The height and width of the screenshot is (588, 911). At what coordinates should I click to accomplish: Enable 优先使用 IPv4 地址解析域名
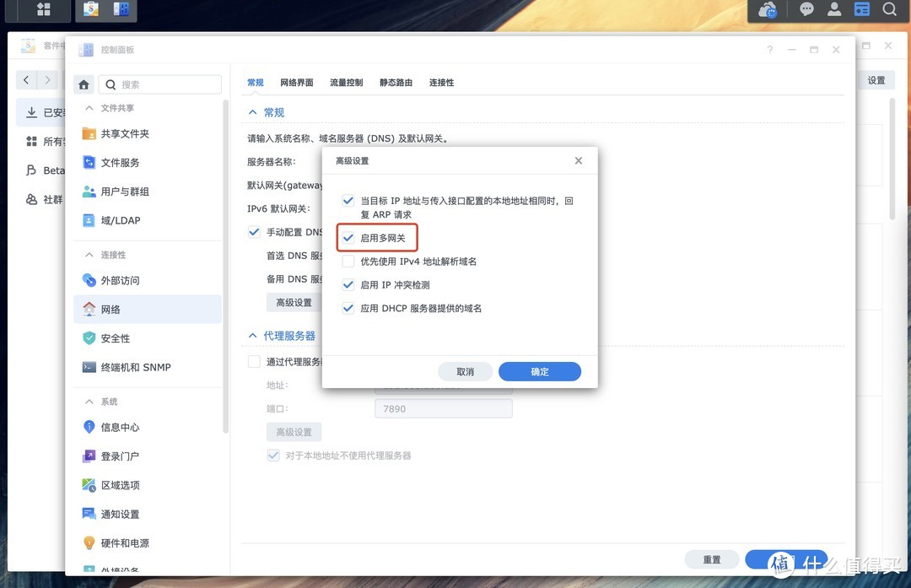348,261
